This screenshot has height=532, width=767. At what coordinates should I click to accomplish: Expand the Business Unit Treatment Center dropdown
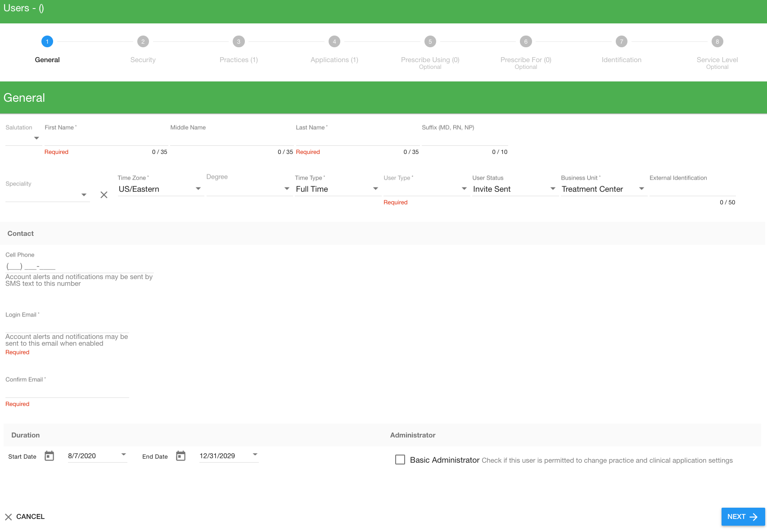coord(604,189)
